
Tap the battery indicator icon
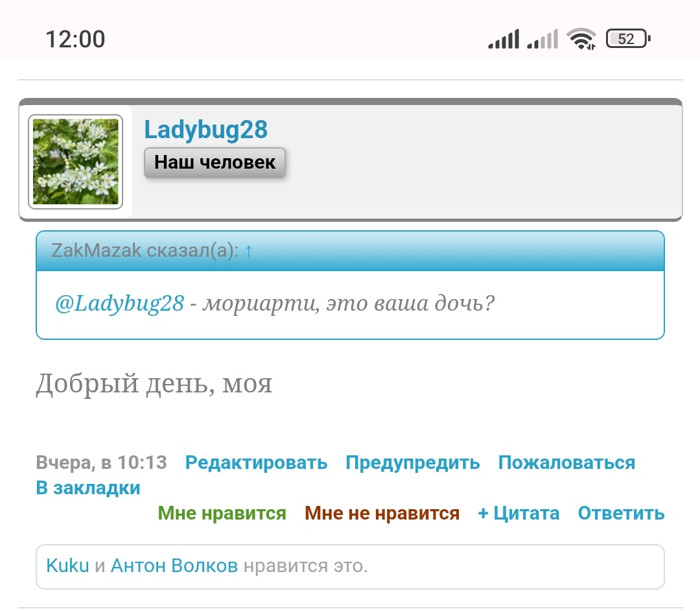(x=628, y=38)
